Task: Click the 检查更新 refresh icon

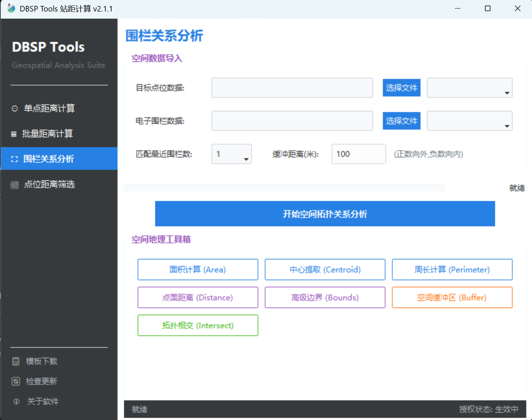Action: [x=16, y=381]
